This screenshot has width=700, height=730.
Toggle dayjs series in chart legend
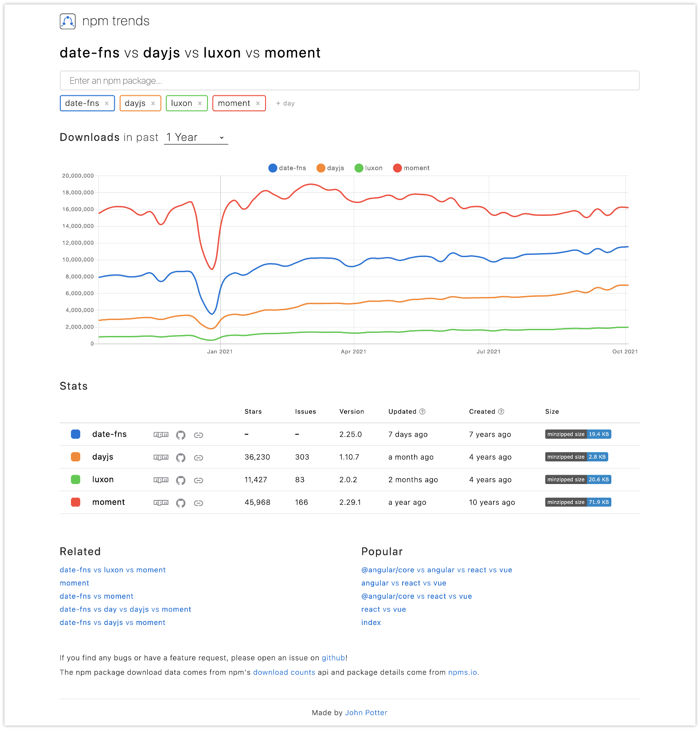[330, 168]
